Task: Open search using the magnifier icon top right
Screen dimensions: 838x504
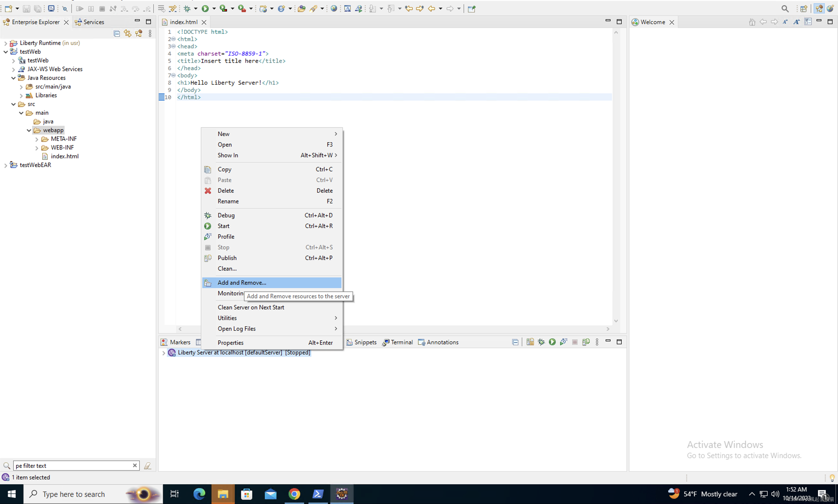Action: point(785,9)
